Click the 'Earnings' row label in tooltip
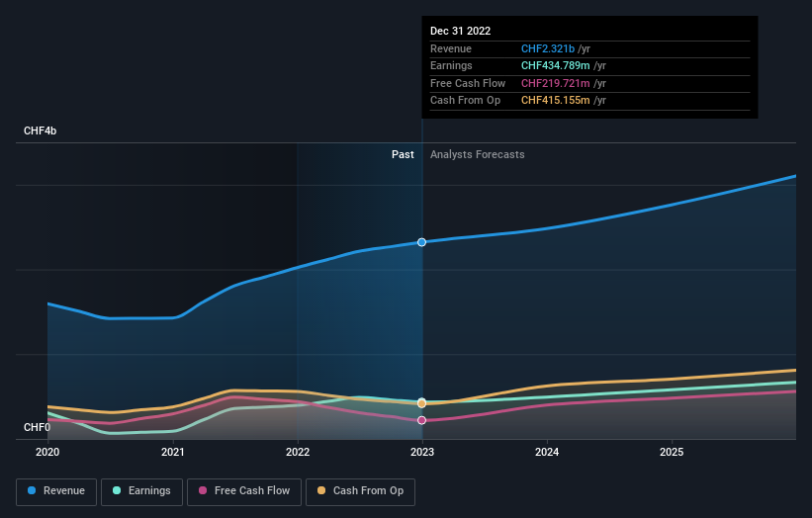Screen dimensions: 812x518 click(x=451, y=65)
